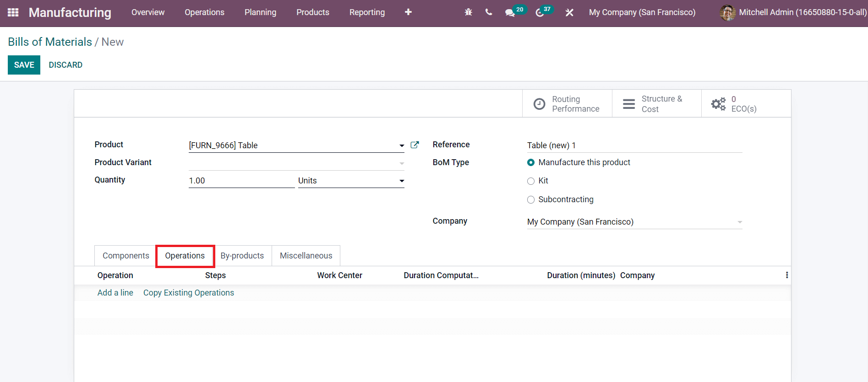The height and width of the screenshot is (382, 868).
Task: Sort by Steps column header
Action: click(215, 275)
